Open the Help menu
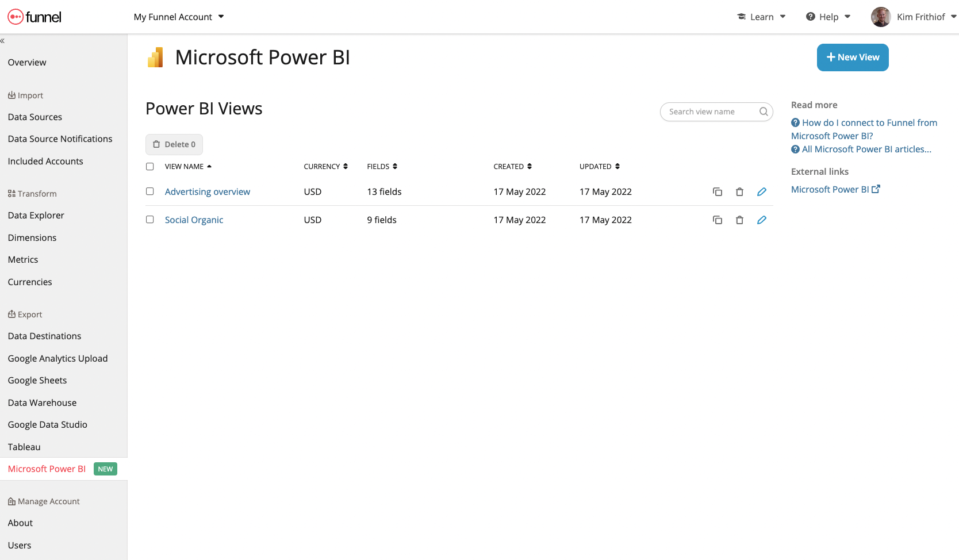 [x=828, y=17]
